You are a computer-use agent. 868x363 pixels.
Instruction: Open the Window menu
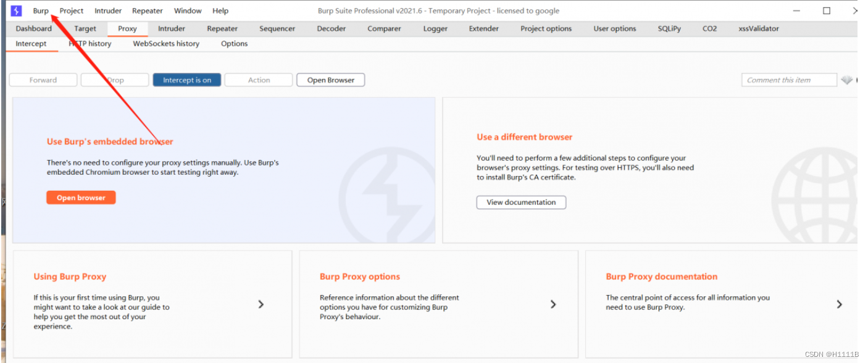(188, 10)
